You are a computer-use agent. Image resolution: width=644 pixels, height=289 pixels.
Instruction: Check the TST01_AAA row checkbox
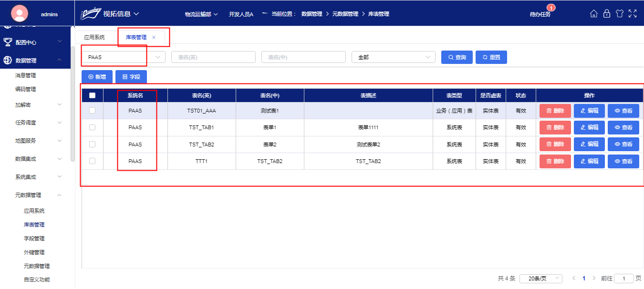[x=93, y=111]
